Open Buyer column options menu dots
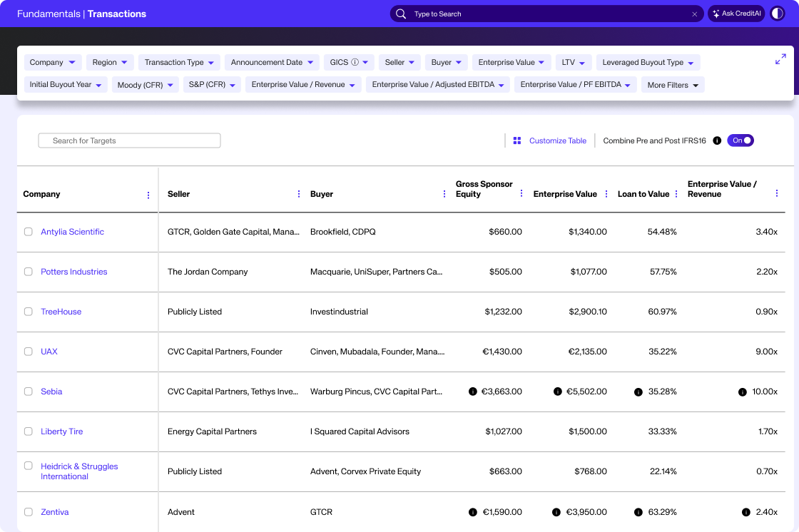This screenshot has width=799, height=532. [x=444, y=194]
